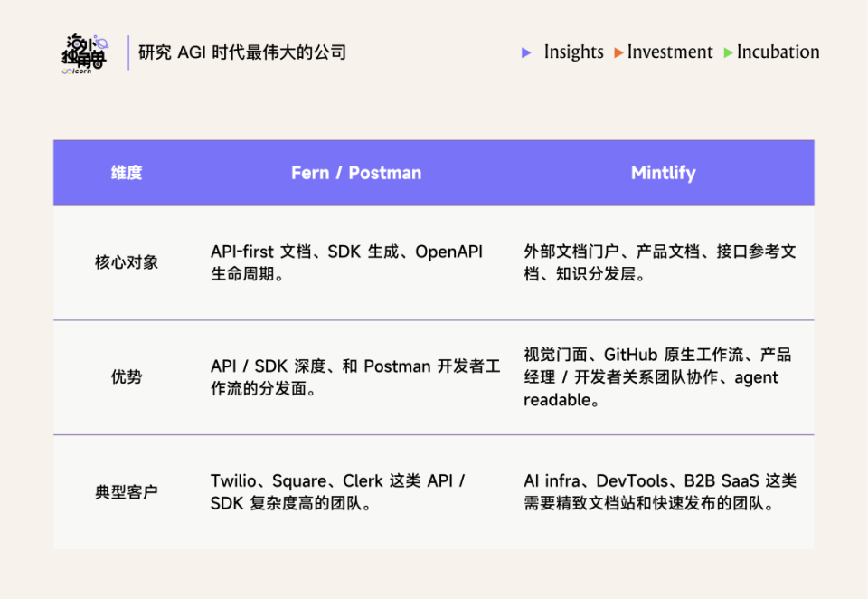Select the Mintlify column header

click(x=663, y=173)
